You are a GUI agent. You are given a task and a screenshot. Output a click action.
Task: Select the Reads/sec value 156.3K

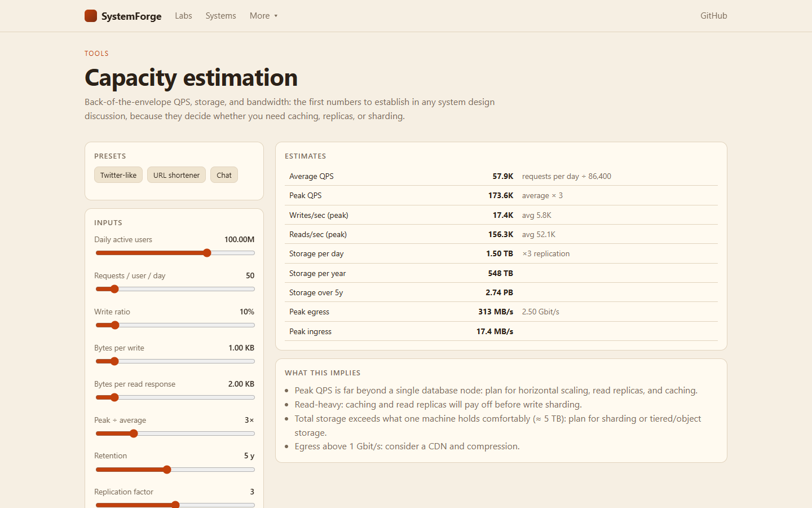500,234
